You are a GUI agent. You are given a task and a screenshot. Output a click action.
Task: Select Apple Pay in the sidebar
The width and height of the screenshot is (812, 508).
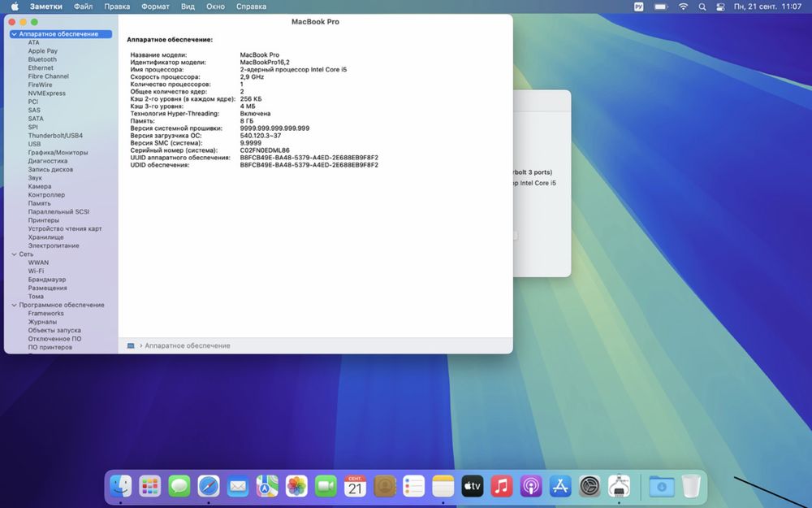(42, 51)
